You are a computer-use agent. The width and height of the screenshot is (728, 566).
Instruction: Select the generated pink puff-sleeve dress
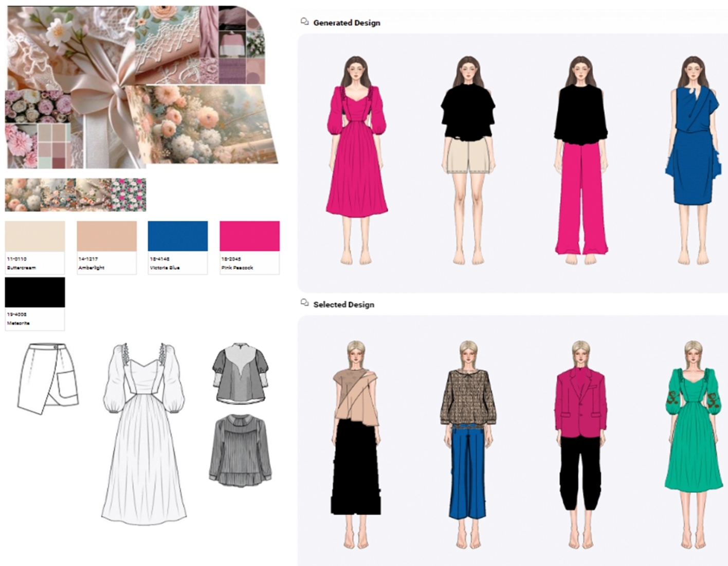click(356, 160)
